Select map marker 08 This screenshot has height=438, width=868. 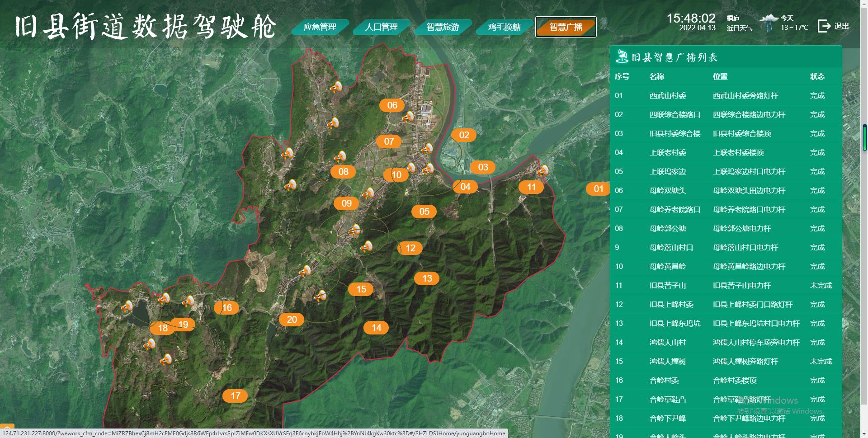click(343, 172)
